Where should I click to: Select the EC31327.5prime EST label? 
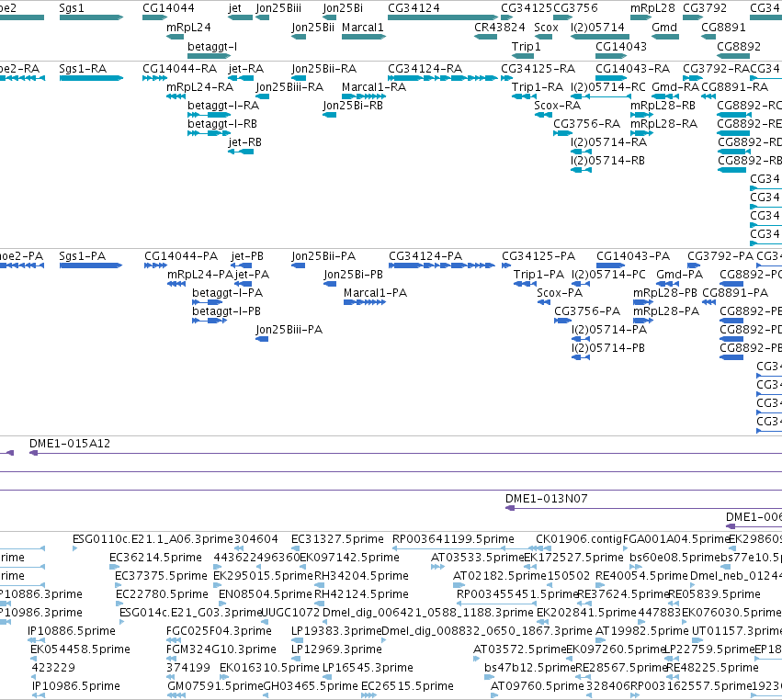click(337, 539)
